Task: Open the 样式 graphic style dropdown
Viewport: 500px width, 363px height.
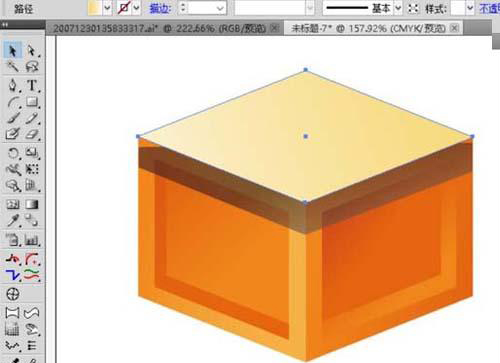Action: tap(470, 8)
